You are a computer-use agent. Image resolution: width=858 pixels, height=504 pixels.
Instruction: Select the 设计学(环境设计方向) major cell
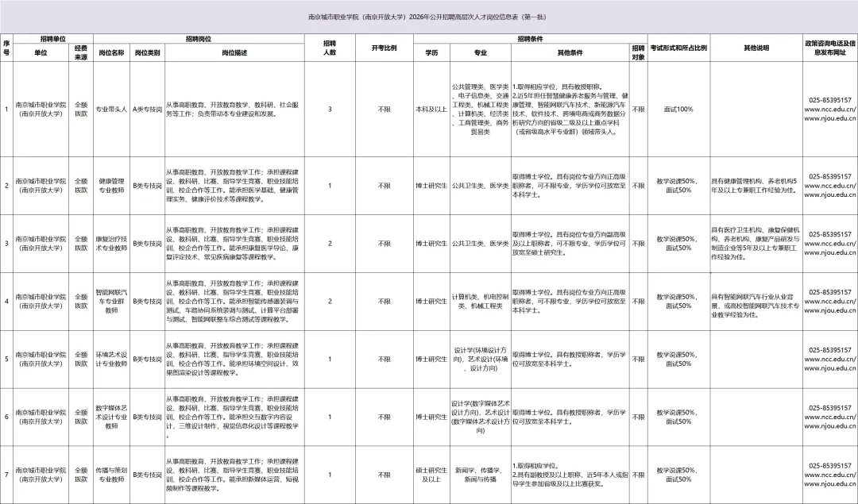click(x=481, y=359)
